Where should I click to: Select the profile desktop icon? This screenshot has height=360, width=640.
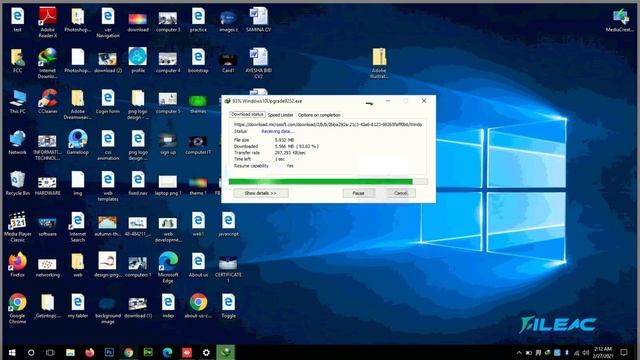pyautogui.click(x=138, y=60)
